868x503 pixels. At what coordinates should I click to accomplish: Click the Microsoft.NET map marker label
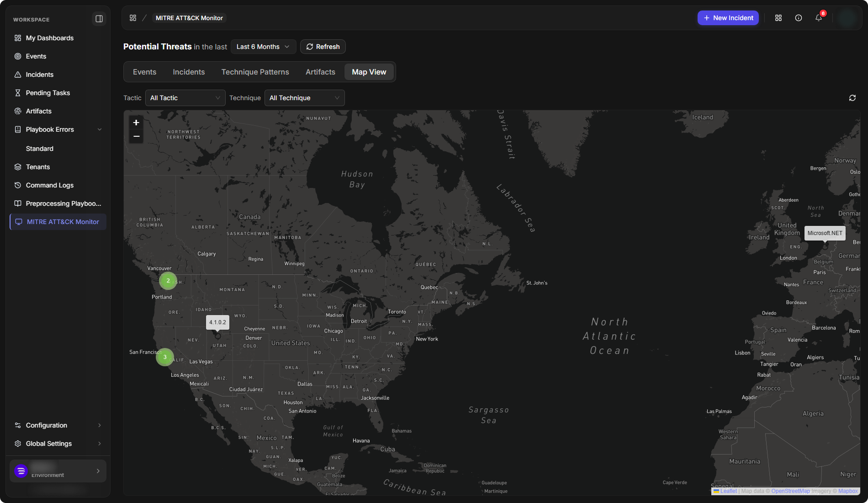tap(825, 233)
